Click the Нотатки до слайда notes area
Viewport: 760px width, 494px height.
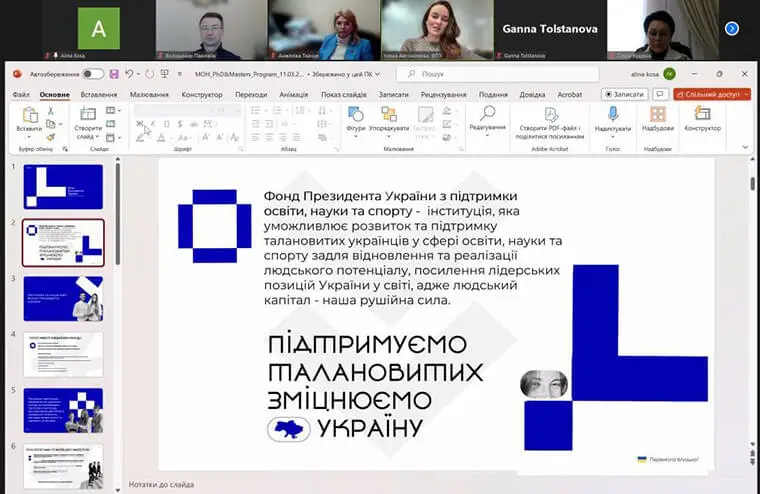point(161,484)
